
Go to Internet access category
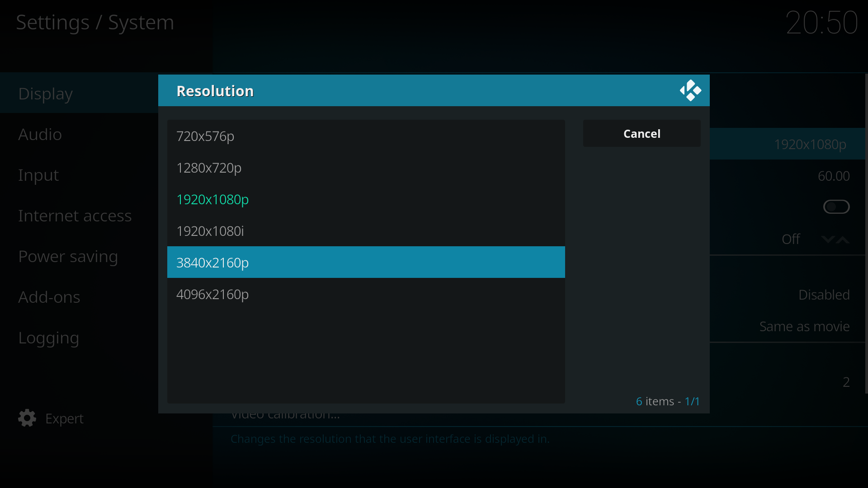75,216
